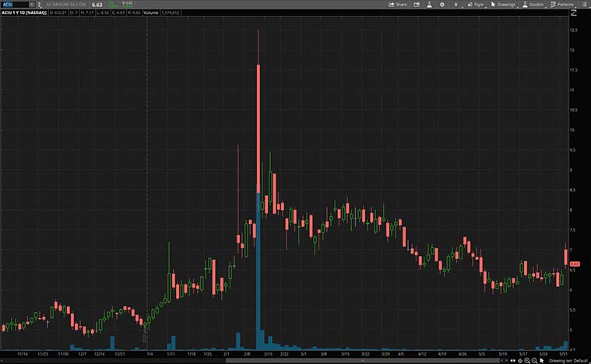Click the Volume label in the chart header
The height and width of the screenshot is (364, 591).
[151, 12]
